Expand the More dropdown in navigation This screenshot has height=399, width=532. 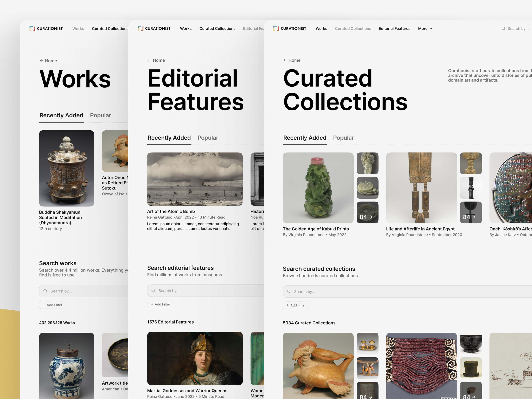[x=425, y=28]
